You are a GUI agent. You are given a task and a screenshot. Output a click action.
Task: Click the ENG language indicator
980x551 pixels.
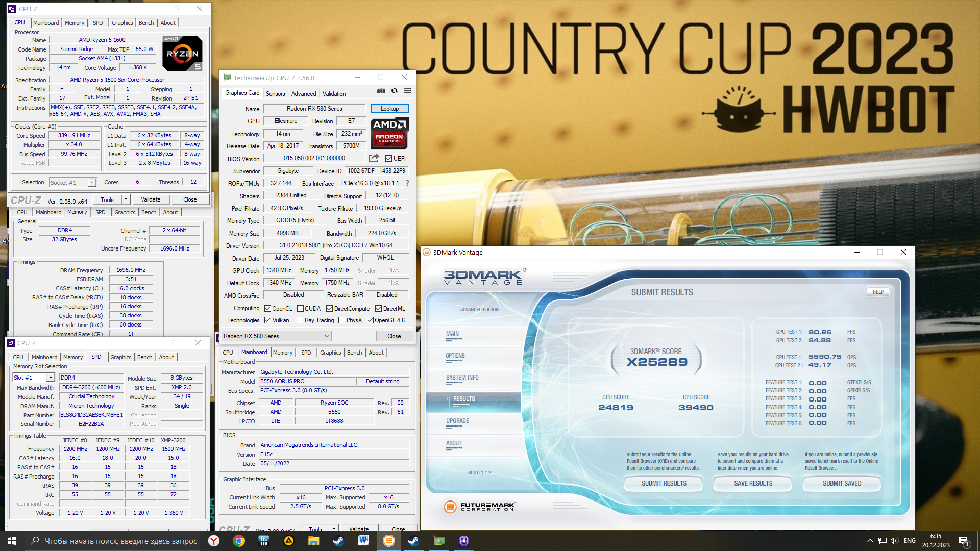click(x=910, y=541)
